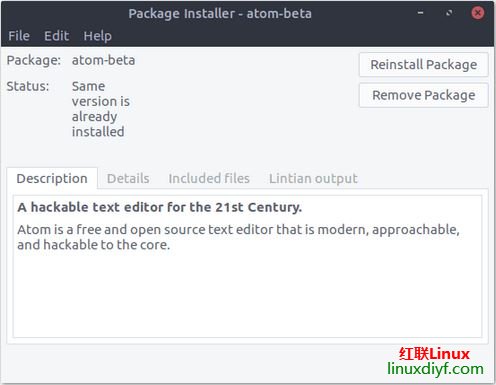Switch to the Details tab
Screen dimensions: 496x385
(128, 179)
